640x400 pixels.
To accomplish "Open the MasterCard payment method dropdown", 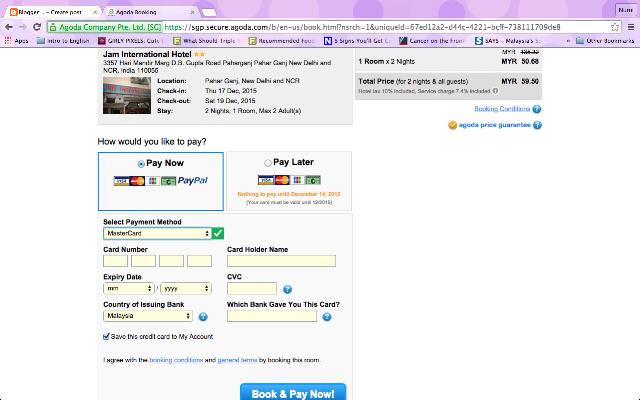I will pos(157,233).
